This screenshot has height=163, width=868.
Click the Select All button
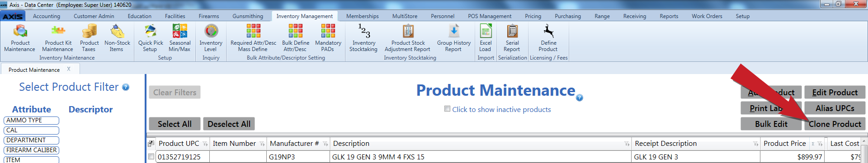click(x=175, y=124)
